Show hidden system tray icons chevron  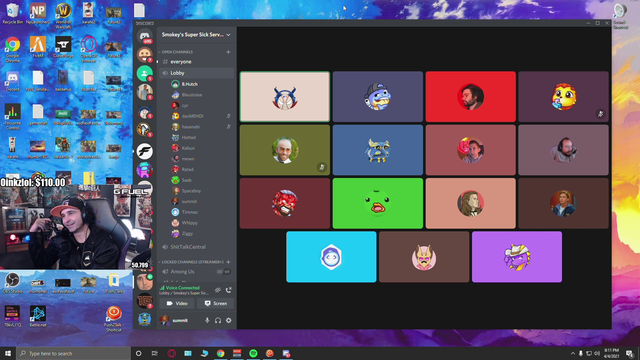[x=573, y=353]
